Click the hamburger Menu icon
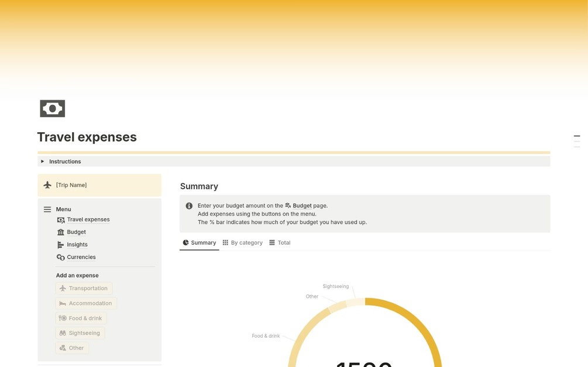588x367 pixels. point(47,210)
